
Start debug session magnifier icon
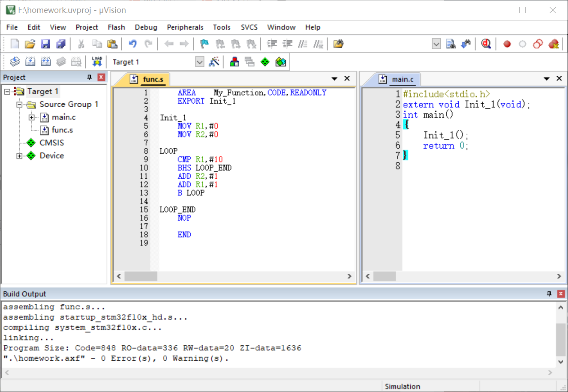486,44
